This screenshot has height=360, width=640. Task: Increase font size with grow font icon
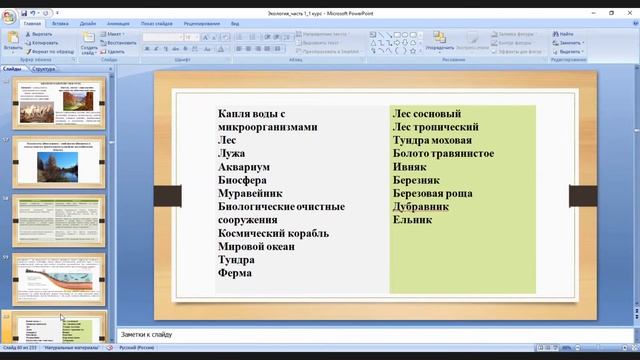pos(205,38)
